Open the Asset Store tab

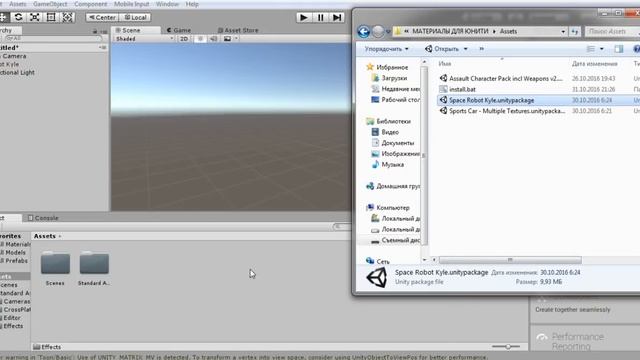238,30
